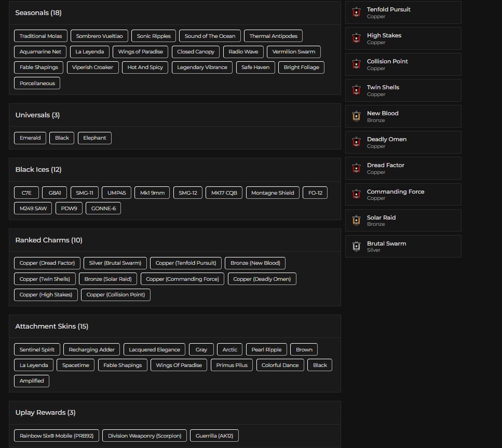Click the Solar Raid bronze badge icon

pos(356,220)
